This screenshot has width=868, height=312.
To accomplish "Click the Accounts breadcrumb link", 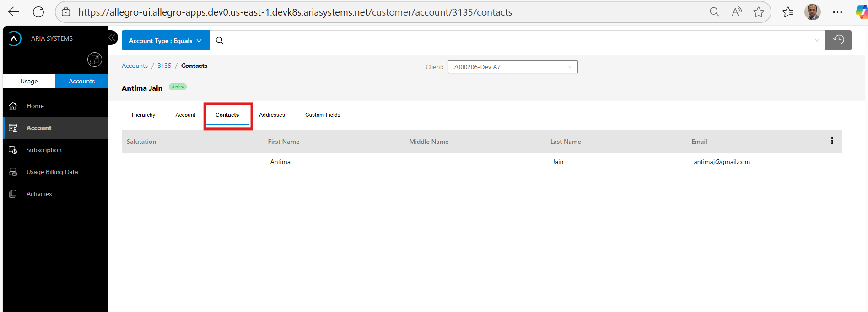I will pyautogui.click(x=135, y=66).
